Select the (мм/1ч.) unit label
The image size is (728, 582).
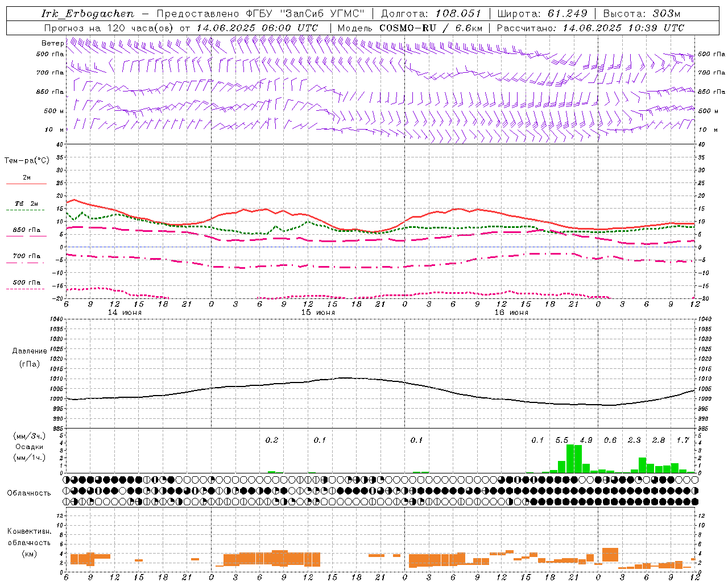(x=28, y=458)
